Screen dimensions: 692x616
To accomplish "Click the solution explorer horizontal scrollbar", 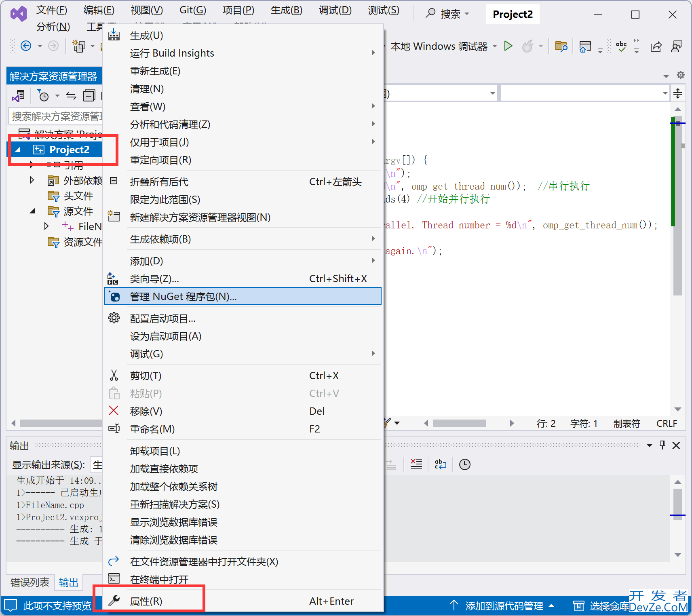I will [61, 423].
